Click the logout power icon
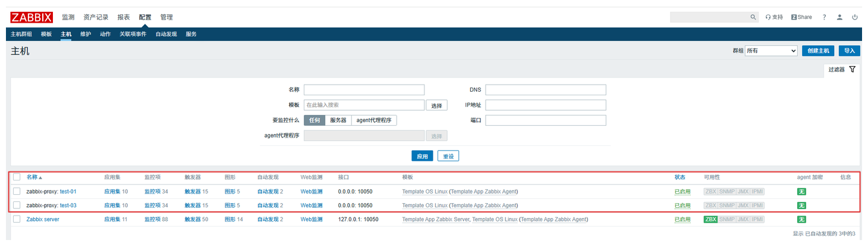Viewport: 868px width, 246px height. tap(855, 17)
